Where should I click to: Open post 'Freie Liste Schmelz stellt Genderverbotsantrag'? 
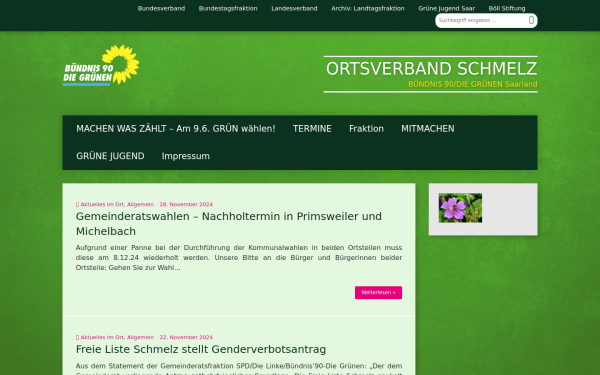point(201,349)
